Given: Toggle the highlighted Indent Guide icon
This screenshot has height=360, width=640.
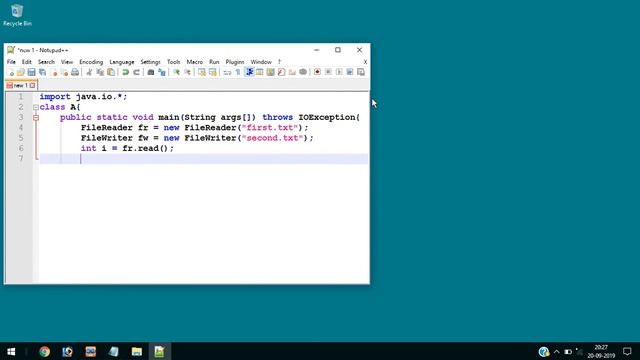Looking at the screenshot, I should click(x=249, y=72).
